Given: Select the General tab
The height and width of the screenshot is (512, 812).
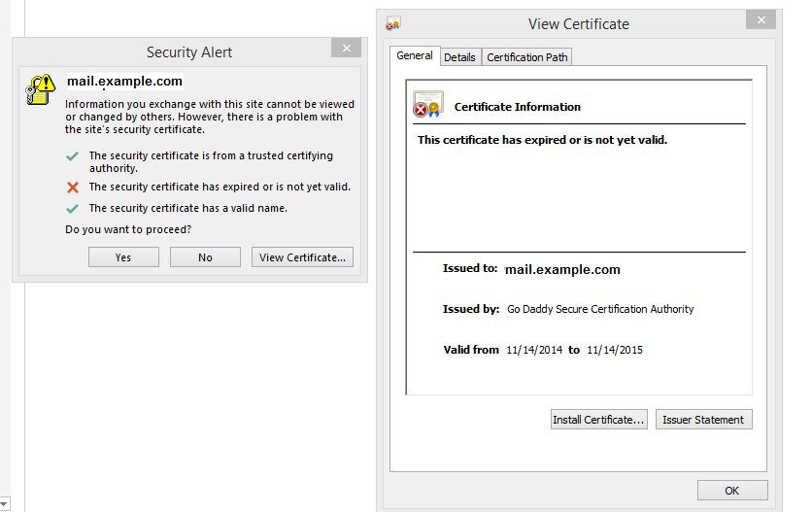Looking at the screenshot, I should (415, 56).
